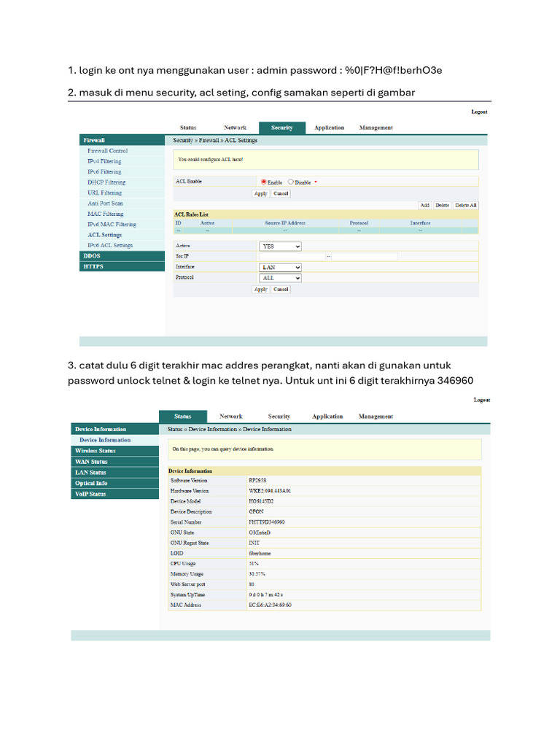Open Anti Port Scan in the sidebar
This screenshot has height=747, width=560.
[x=105, y=204]
